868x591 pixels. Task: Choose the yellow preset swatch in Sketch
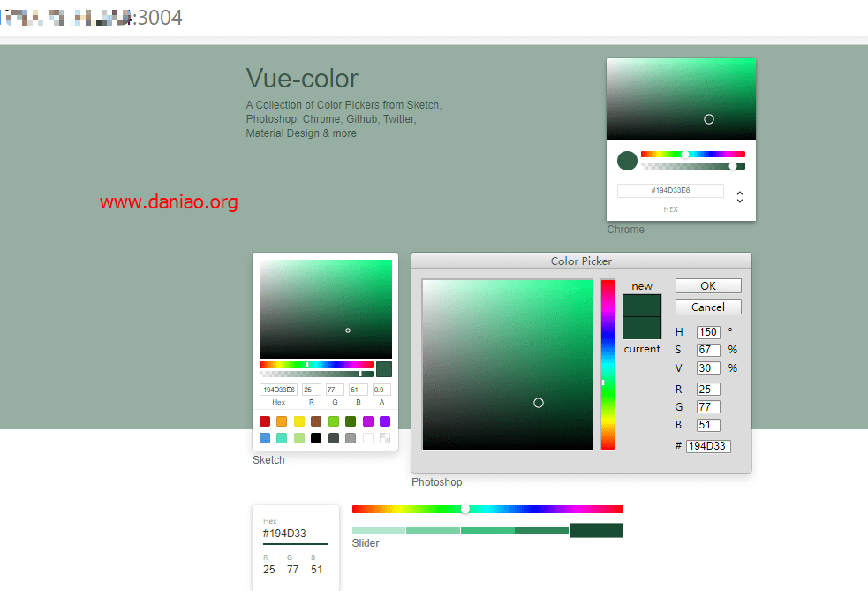pyautogui.click(x=299, y=421)
